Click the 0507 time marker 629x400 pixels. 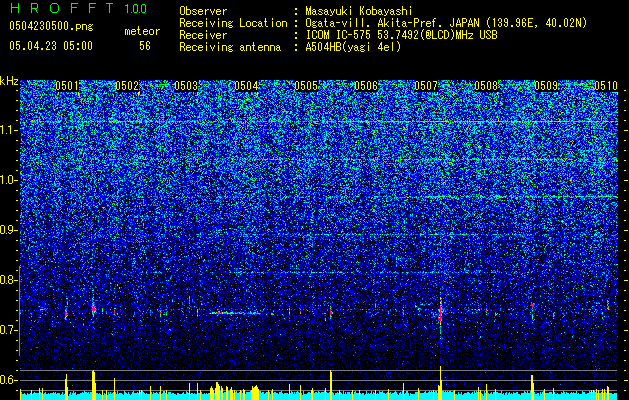click(426, 86)
